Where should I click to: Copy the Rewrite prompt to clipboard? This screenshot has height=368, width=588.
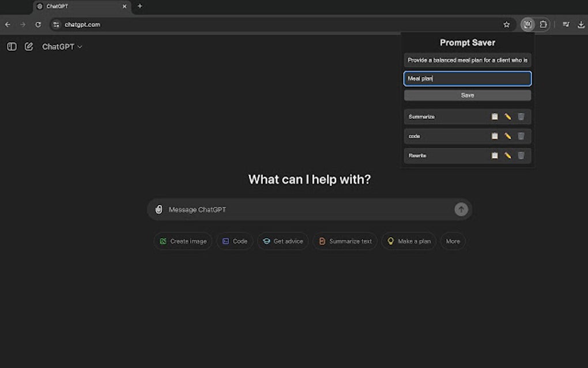pos(495,156)
